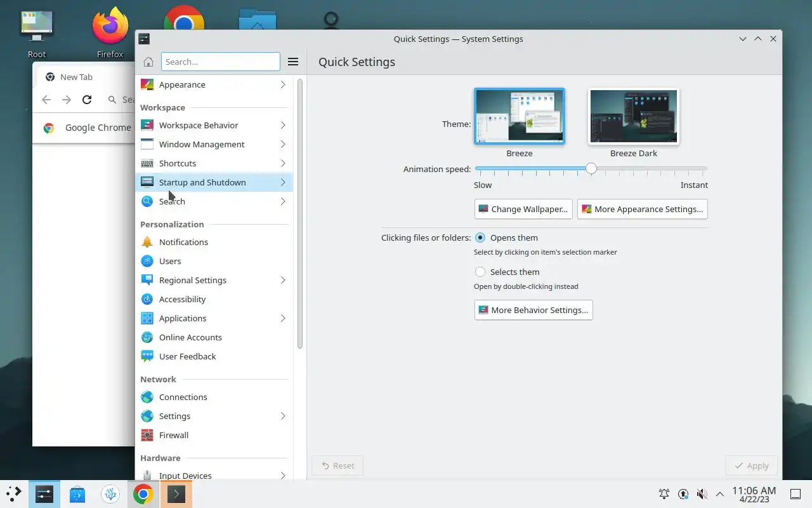Click the reload button in Chrome window

coord(87,100)
